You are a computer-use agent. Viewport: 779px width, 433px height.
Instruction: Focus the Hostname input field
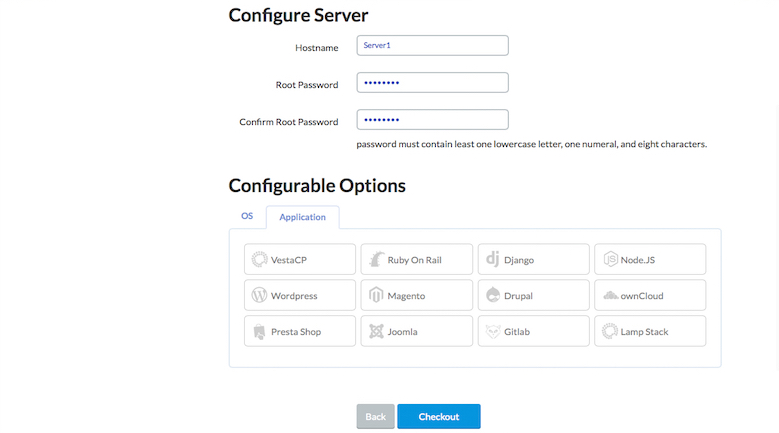pos(432,46)
